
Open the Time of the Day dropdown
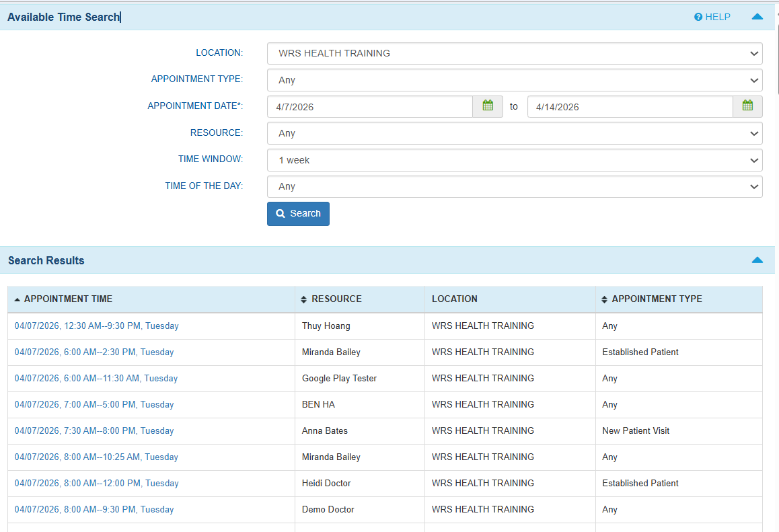(x=514, y=186)
